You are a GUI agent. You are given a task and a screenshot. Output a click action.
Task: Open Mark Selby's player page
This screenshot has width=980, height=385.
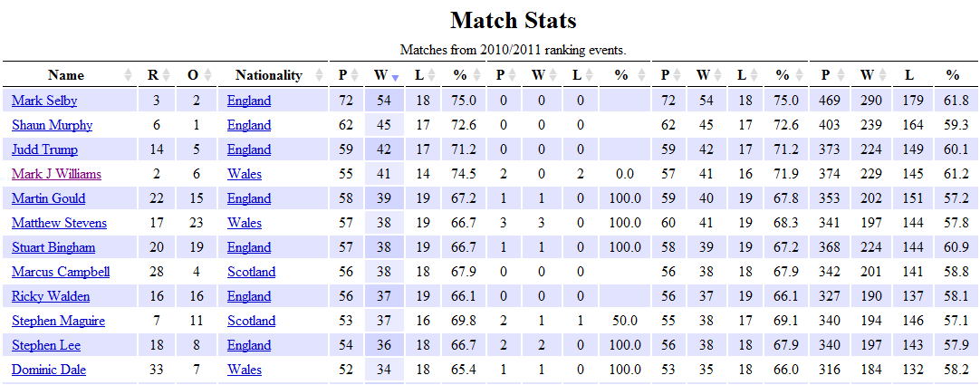coord(44,101)
